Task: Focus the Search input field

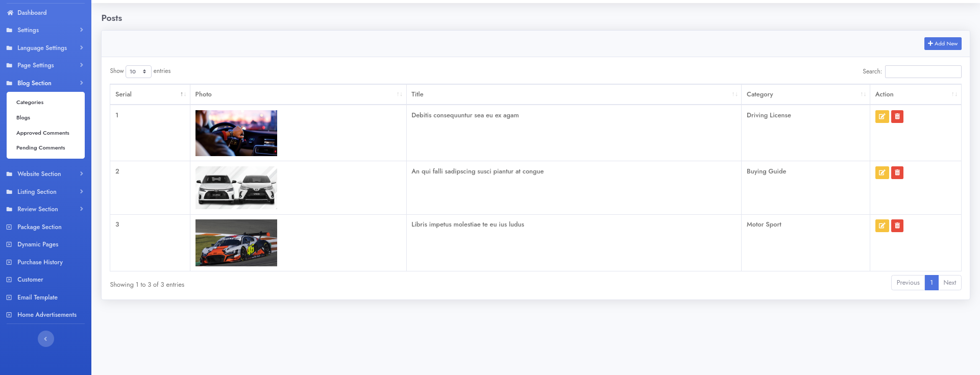Action: [x=923, y=72]
